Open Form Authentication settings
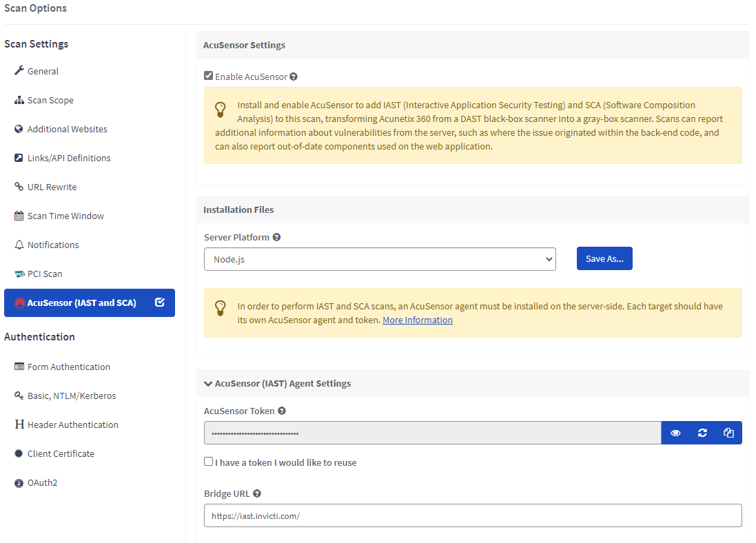This screenshot has width=756, height=543. (x=68, y=367)
